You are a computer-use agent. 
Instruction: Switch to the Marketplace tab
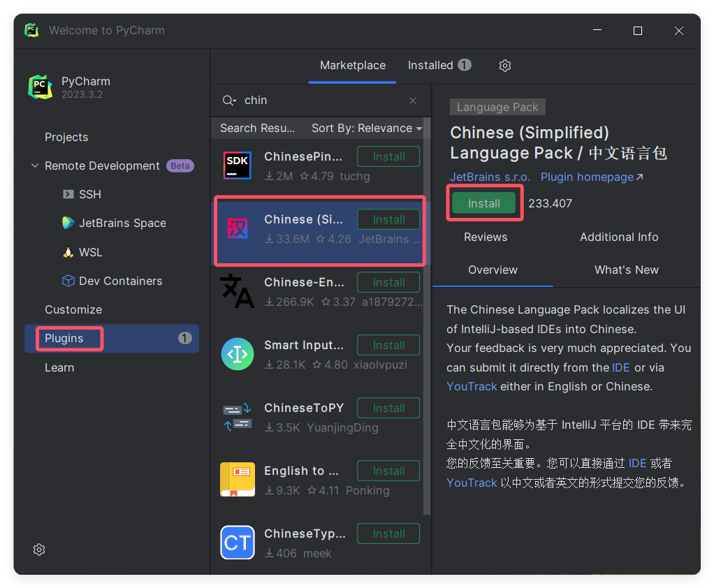pos(352,66)
